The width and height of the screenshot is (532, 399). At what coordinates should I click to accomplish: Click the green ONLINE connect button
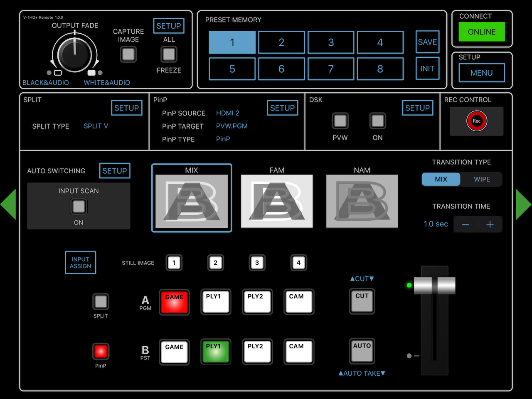tap(482, 32)
